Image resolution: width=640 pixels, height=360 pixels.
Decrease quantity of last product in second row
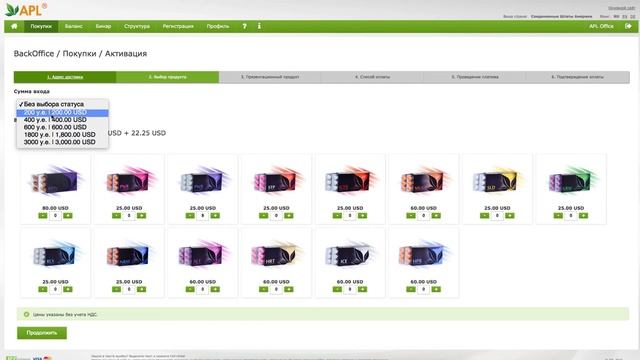[411, 289]
